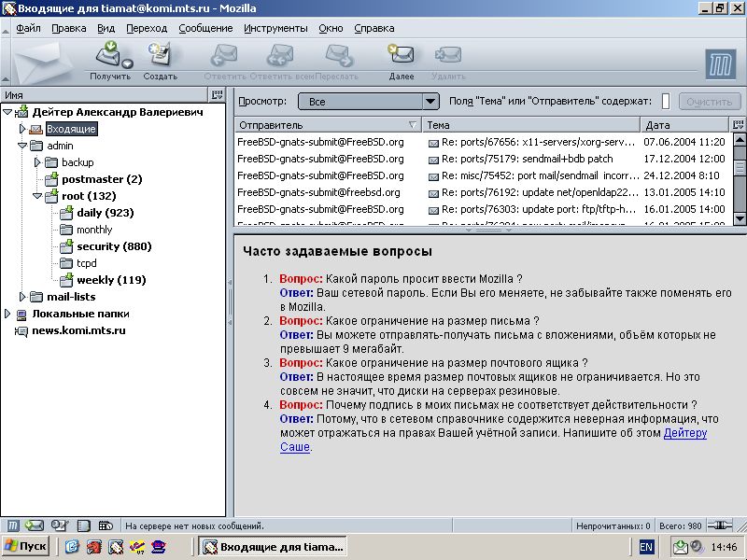Open Navigator from the status bar component icons
Viewport: 747px width, 560px height.
[x=13, y=525]
